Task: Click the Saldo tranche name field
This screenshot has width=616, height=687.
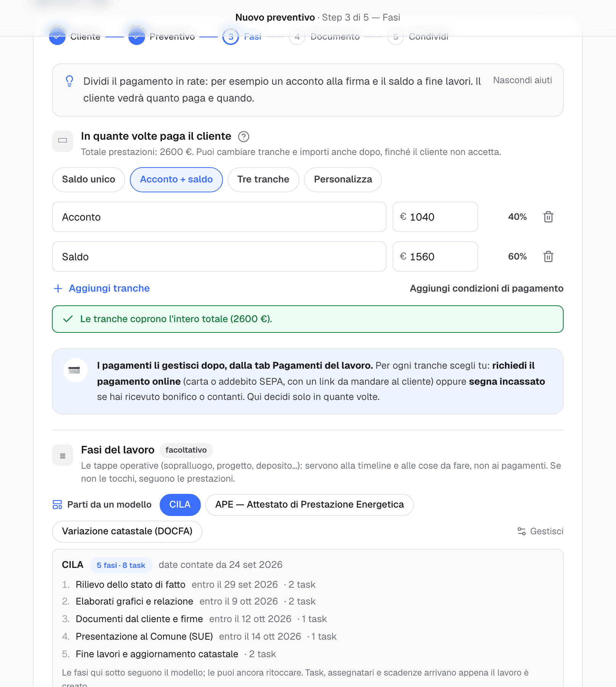Action: (219, 256)
